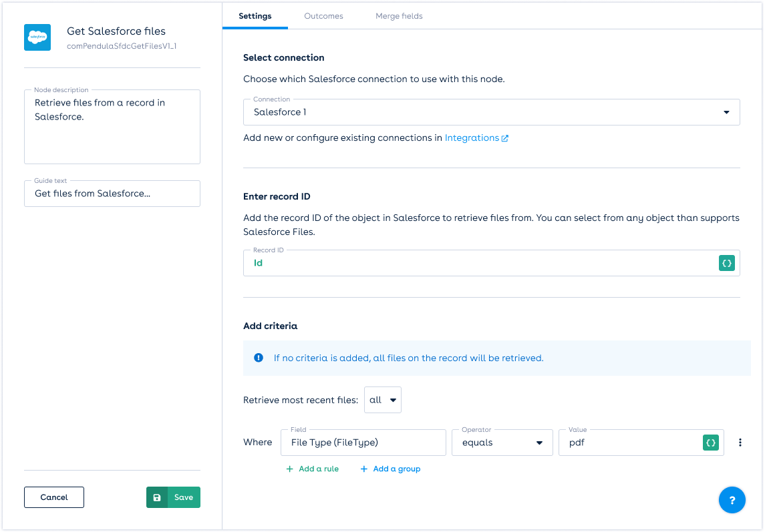This screenshot has width=765, height=532.
Task: Expand the equals Operator dropdown
Action: click(502, 443)
